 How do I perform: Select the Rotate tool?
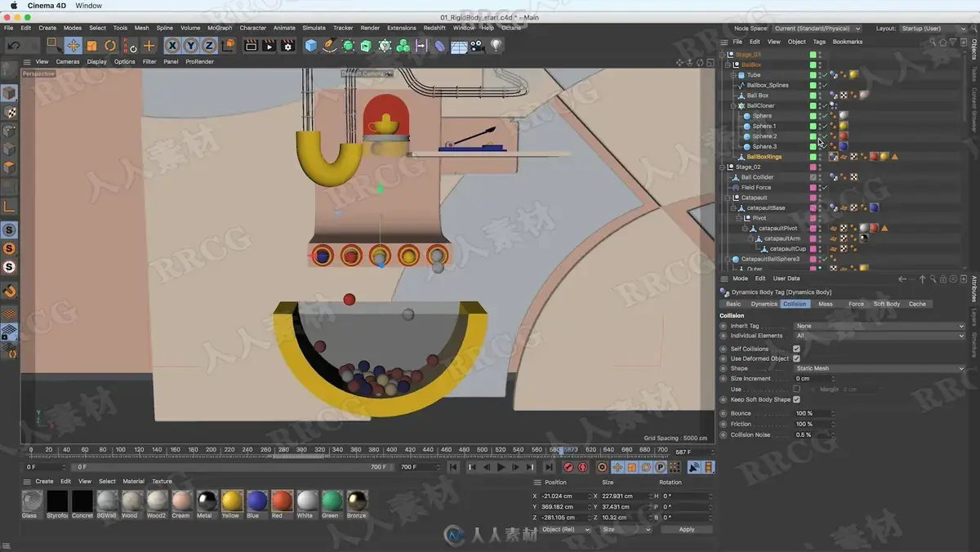click(x=110, y=46)
